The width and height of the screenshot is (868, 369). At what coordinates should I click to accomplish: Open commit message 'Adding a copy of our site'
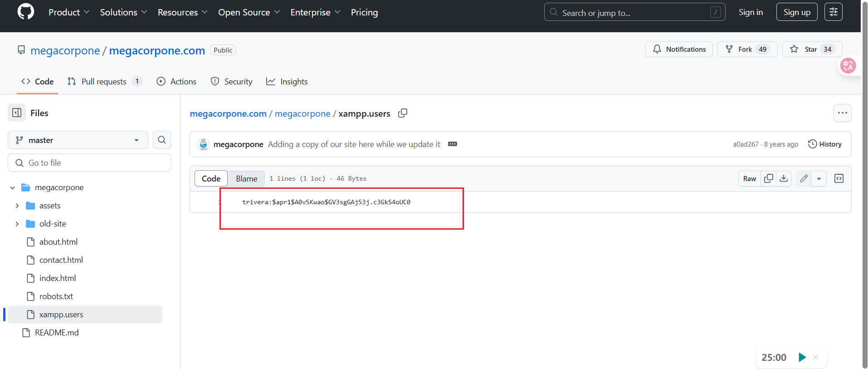(354, 144)
